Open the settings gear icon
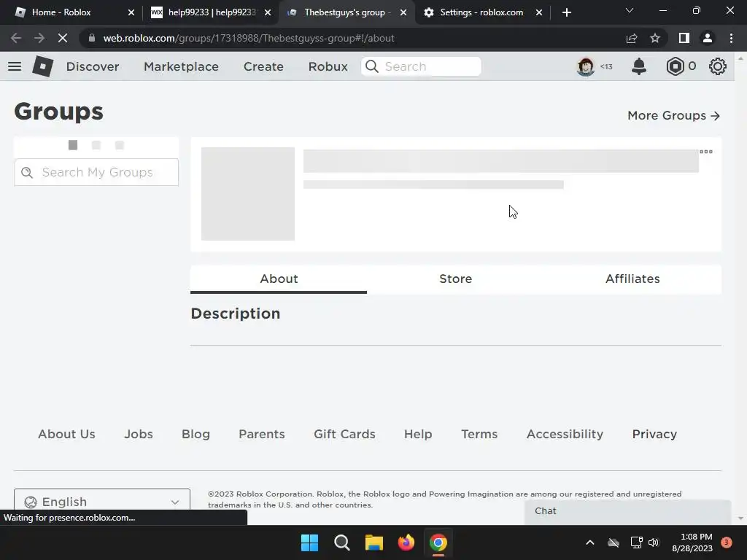This screenshot has height=560, width=747. [x=718, y=66]
